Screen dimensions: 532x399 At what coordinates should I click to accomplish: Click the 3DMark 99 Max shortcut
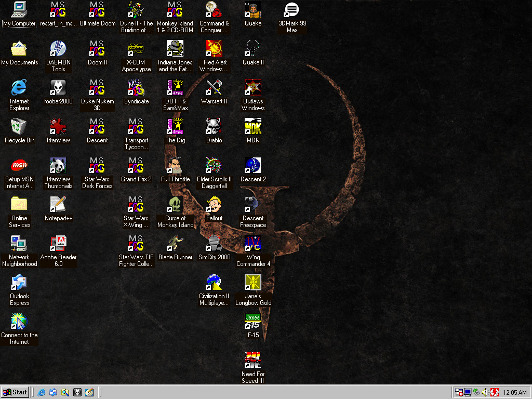pyautogui.click(x=292, y=10)
